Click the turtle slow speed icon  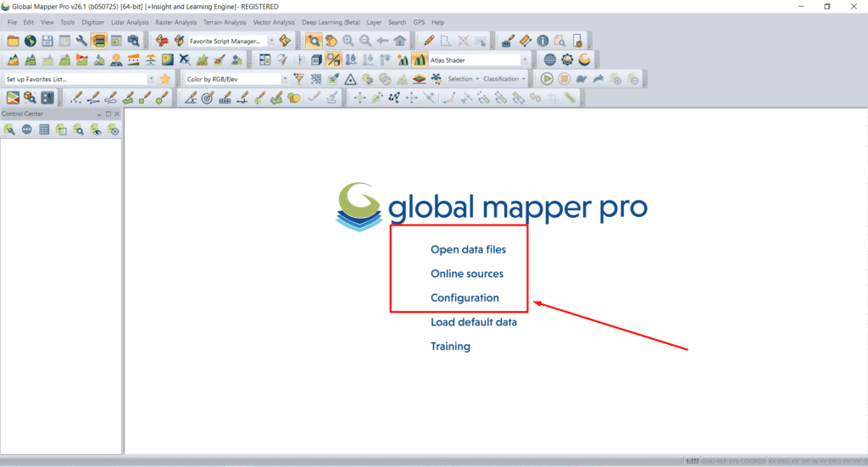tap(581, 79)
